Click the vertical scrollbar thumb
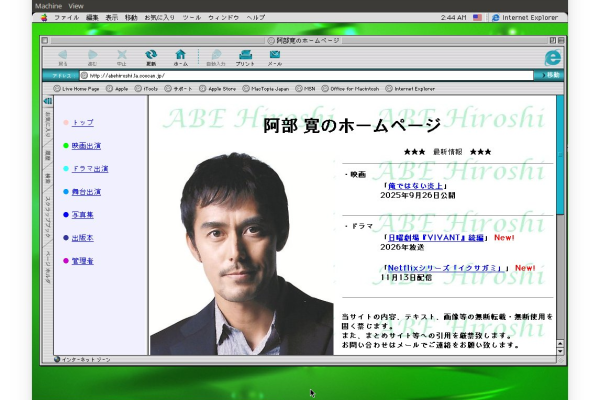Viewport: 600px width, 400px height. point(560,155)
